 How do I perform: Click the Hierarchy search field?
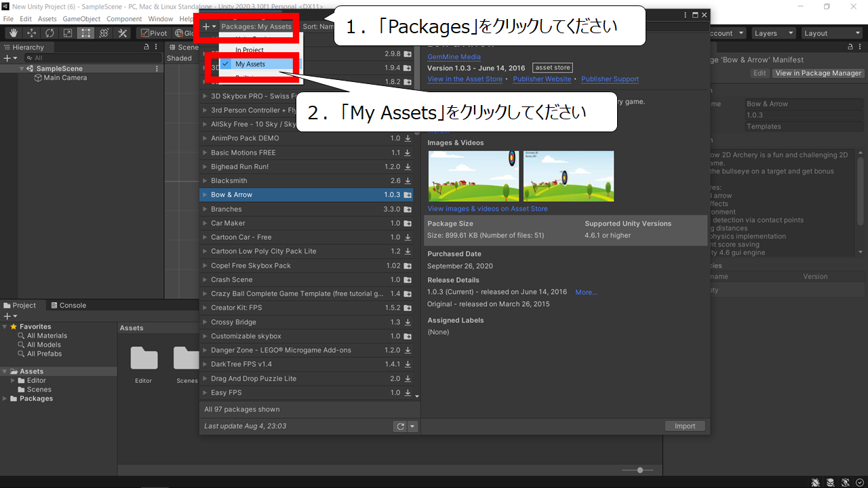[x=92, y=58]
